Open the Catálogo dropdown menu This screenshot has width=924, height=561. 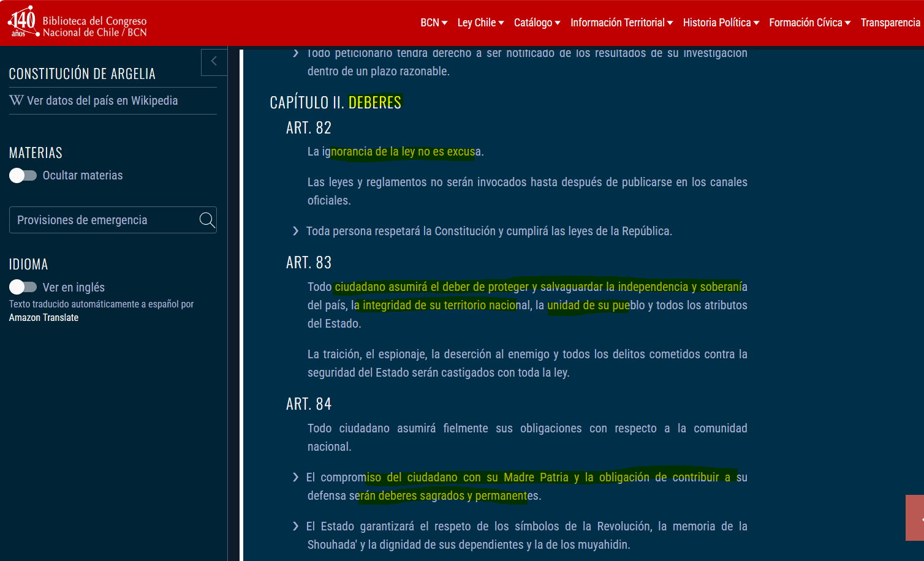point(537,23)
